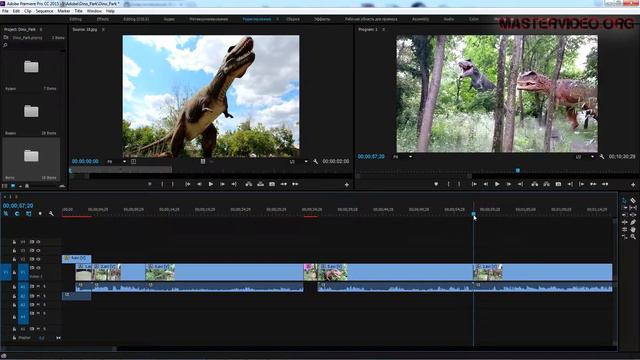Open Source monitor settings wrench
The height and width of the screenshot is (360, 640).
click(x=316, y=161)
